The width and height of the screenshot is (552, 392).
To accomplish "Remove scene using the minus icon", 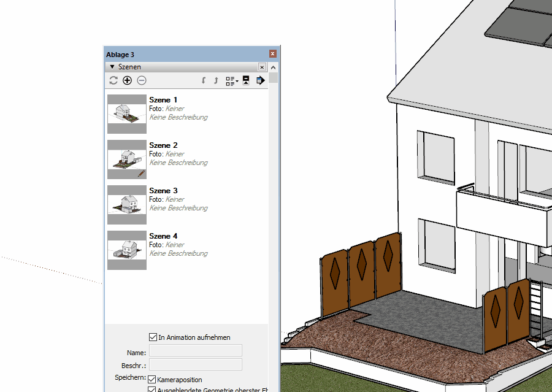I will [142, 80].
